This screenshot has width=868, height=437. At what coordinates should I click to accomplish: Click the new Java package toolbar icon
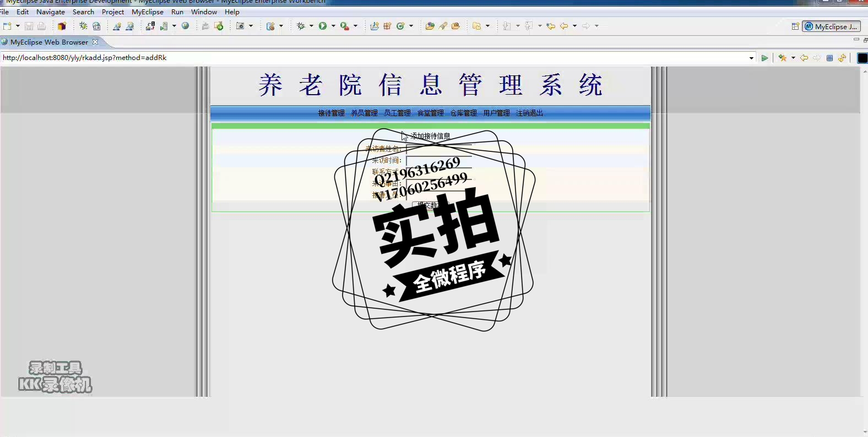387,26
